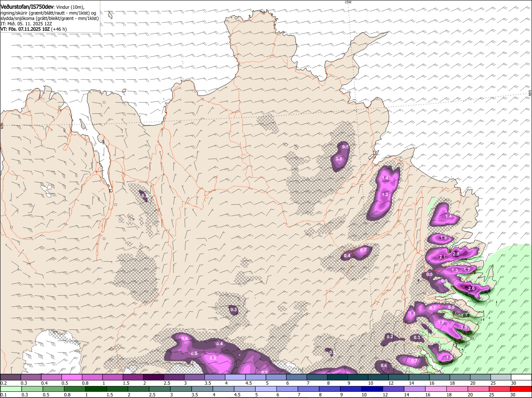Image resolution: width=532 pixels, height=398 pixels.
Task: Click the '2.9' precipitation value on the map
Action: 456,254
